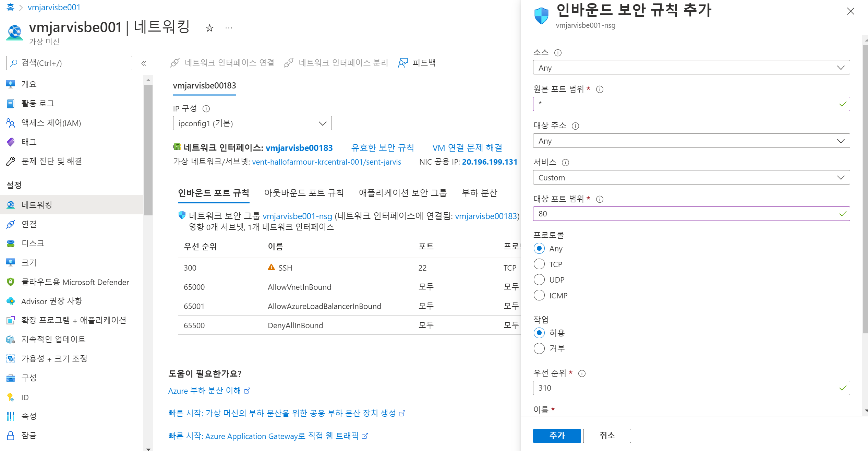Select the ICMP protocol radio button
This screenshot has width=868, height=451.
point(539,295)
